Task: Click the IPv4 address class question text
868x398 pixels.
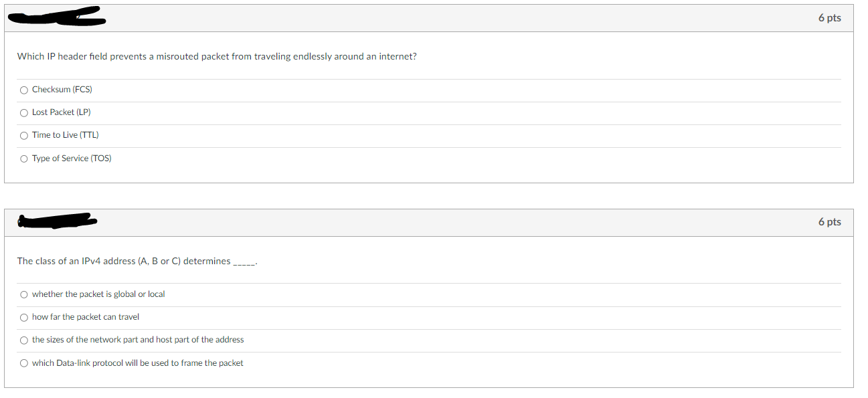Action: 137,261
